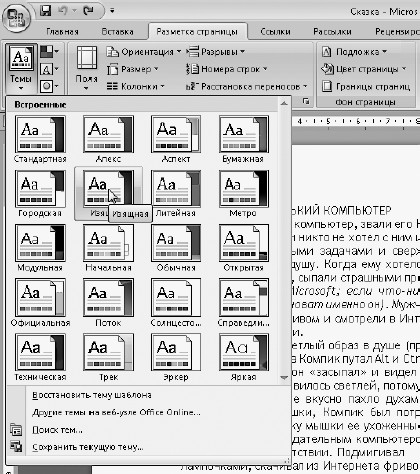Open the Цвет страницы color picker
This screenshot has height=474, width=420.
[x=364, y=69]
